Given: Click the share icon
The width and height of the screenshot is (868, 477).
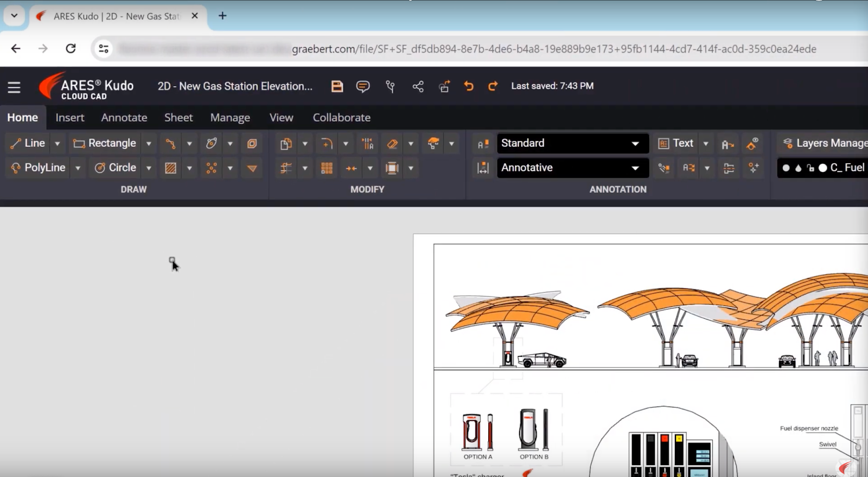Looking at the screenshot, I should coord(418,86).
